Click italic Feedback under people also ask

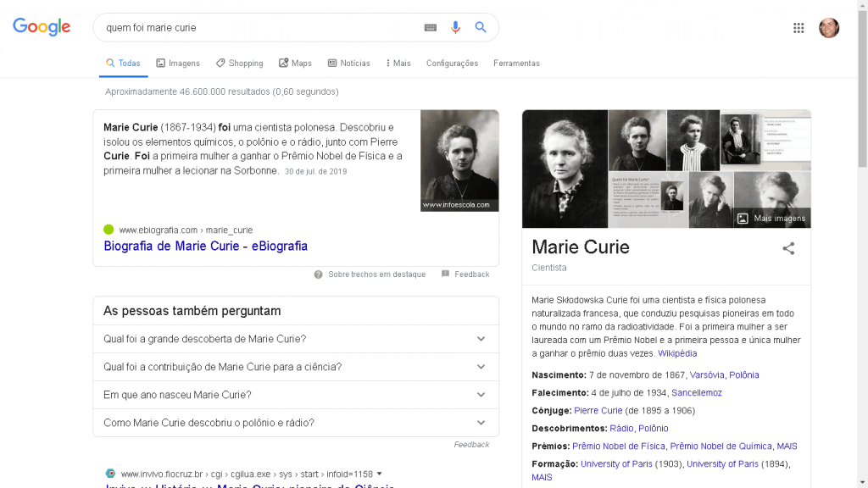click(471, 444)
